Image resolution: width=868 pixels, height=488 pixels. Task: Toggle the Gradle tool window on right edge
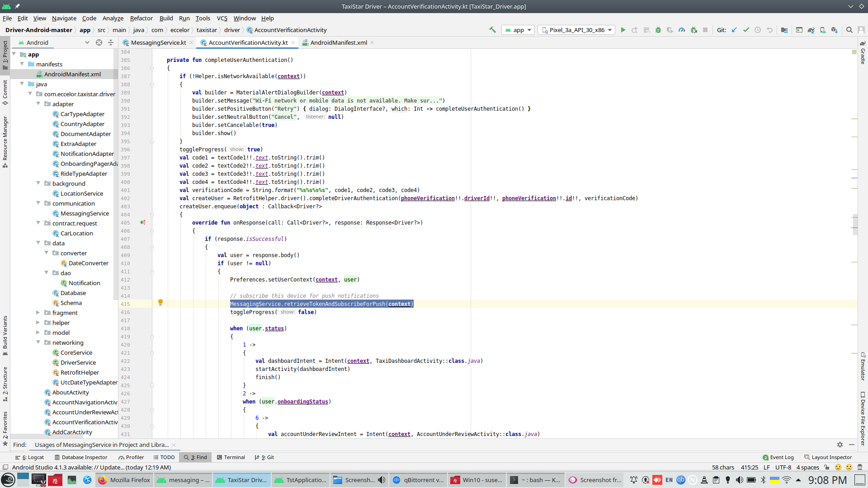tap(863, 53)
